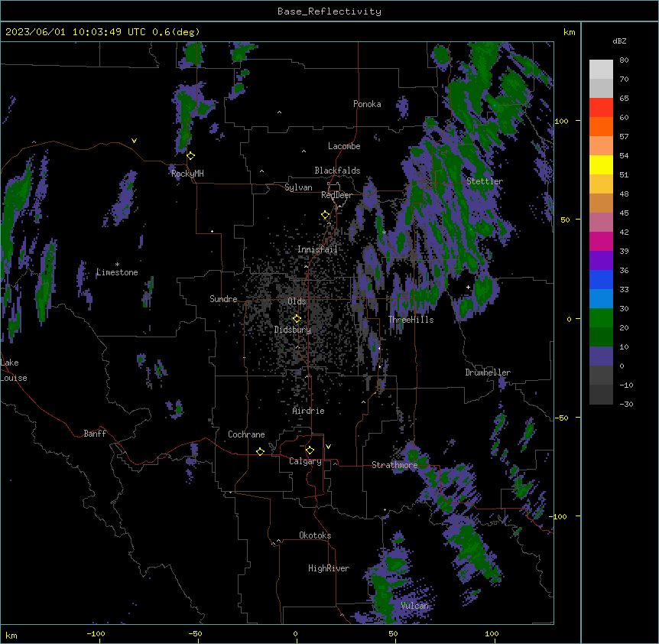
Task: Click the -100 km mark on bottom axis
Action: [x=96, y=633]
